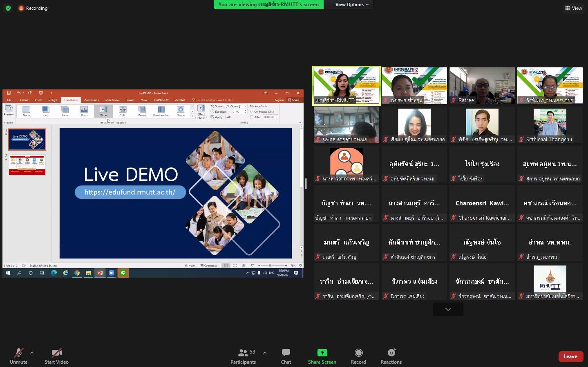Click Apply To All button
Image resolution: width=588 pixels, height=367 pixels.
(221, 117)
